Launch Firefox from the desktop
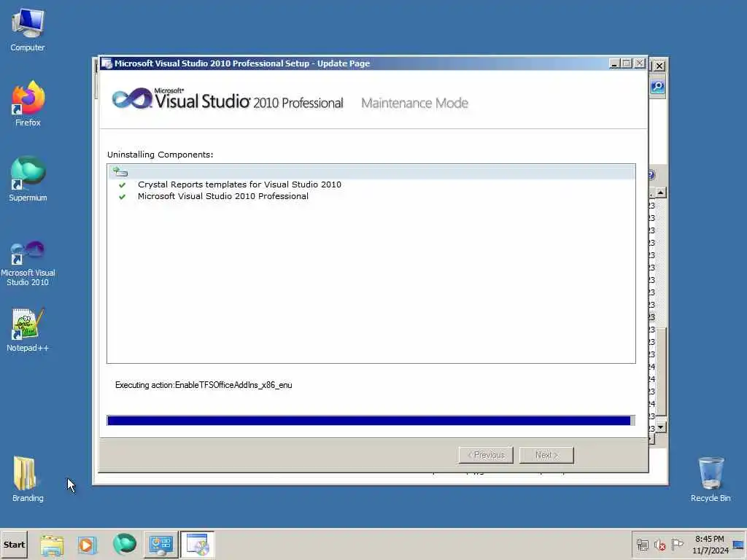This screenshot has width=747, height=560. [x=28, y=104]
